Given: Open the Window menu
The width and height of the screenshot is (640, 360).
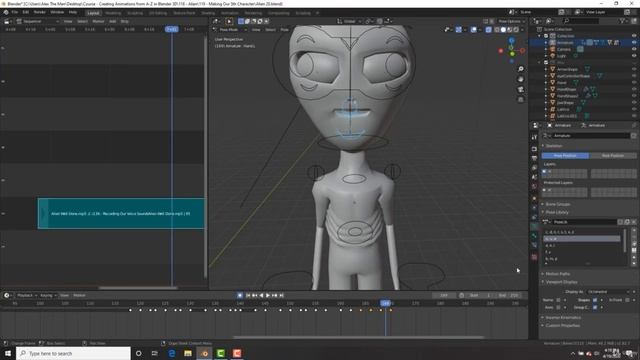Looking at the screenshot, I should pyautogui.click(x=57, y=12).
